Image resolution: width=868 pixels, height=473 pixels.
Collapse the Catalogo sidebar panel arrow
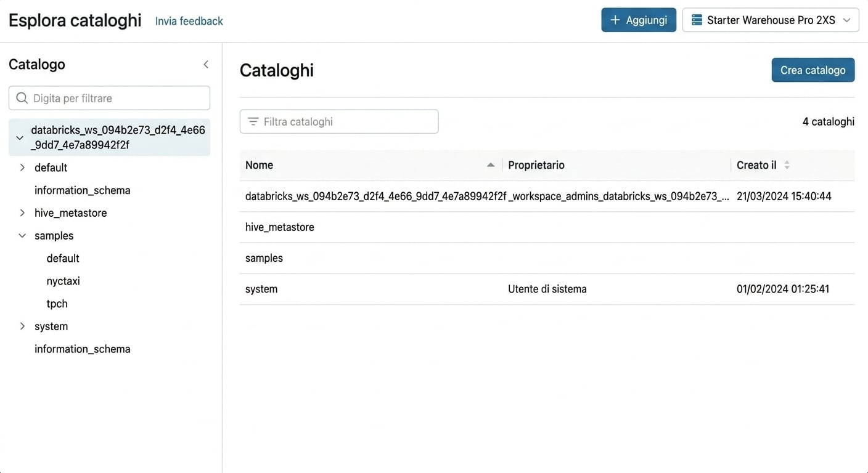pyautogui.click(x=206, y=65)
